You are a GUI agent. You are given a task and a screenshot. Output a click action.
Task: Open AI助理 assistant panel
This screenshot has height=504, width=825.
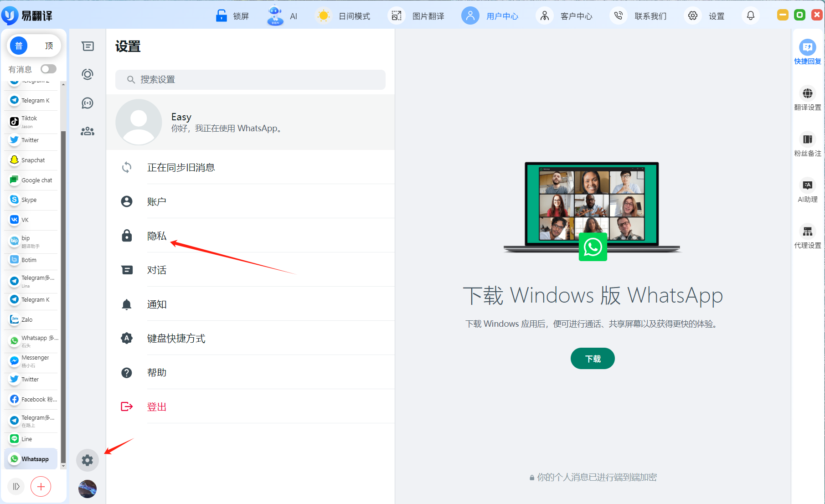(x=808, y=190)
